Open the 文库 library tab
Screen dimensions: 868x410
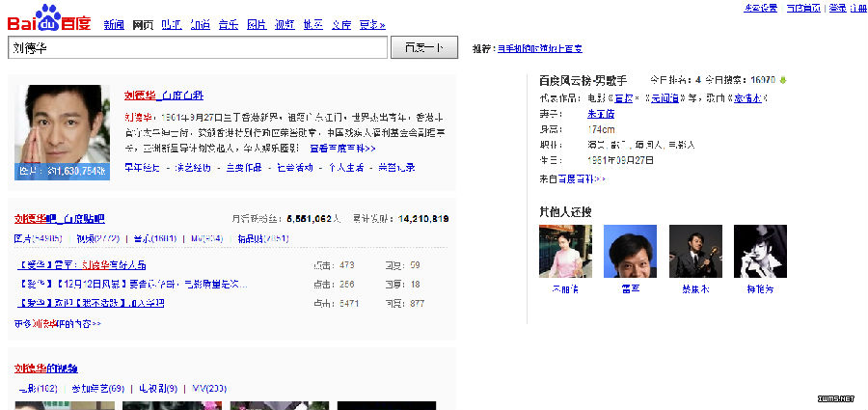pos(341,25)
